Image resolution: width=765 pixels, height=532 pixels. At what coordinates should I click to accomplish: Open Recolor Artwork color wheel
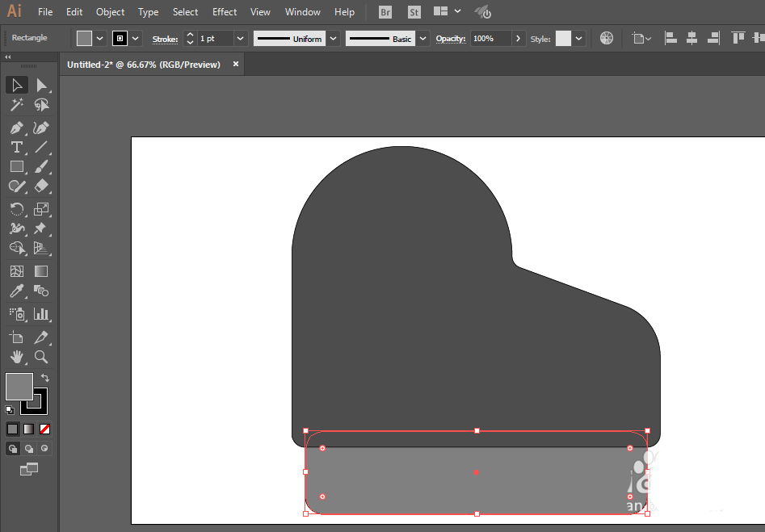(607, 38)
